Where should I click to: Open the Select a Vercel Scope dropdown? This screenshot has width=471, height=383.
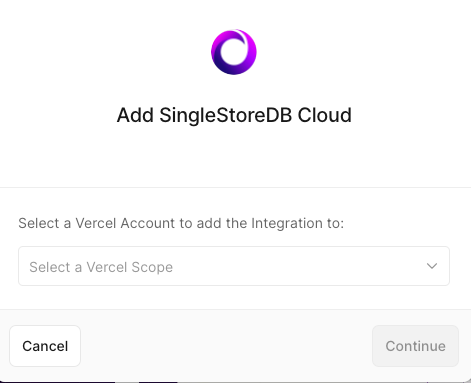point(234,266)
